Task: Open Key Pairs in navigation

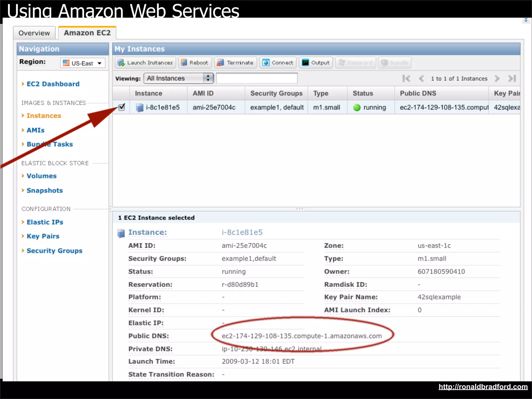Action: coord(43,236)
